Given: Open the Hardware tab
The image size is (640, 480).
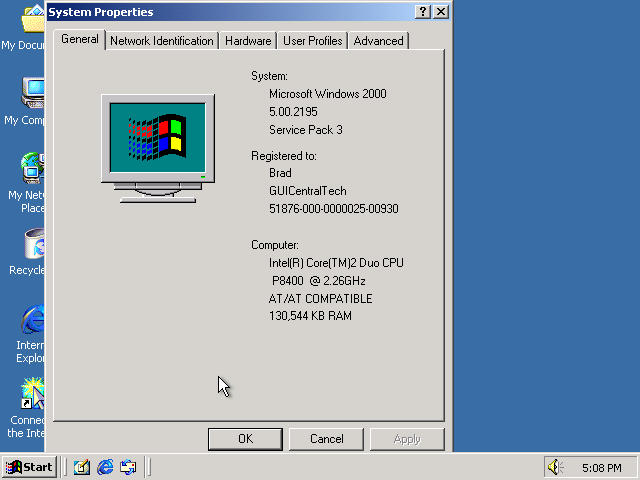Looking at the screenshot, I should click(x=248, y=41).
